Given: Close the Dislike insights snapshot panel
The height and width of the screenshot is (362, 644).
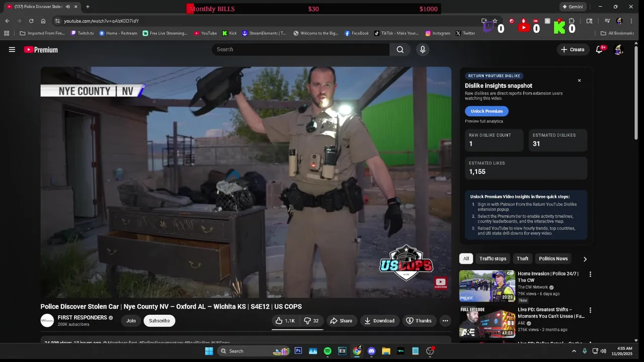Looking at the screenshot, I should pos(579,80).
